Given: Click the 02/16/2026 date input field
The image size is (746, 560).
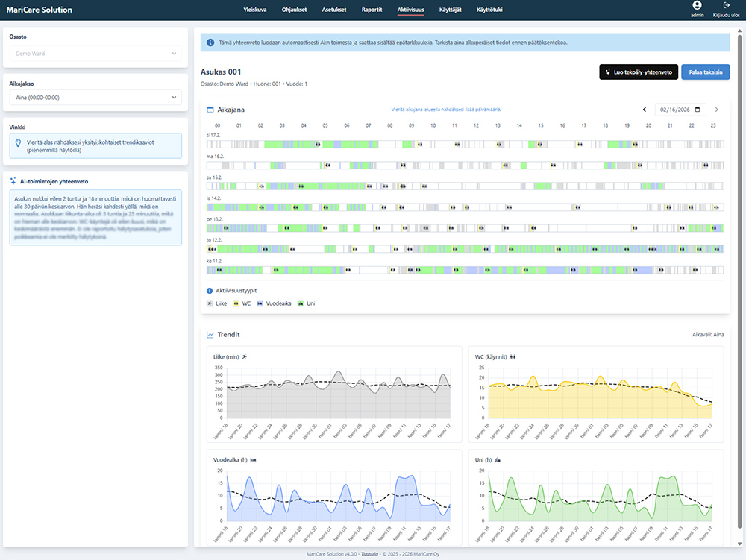Looking at the screenshot, I should point(674,110).
